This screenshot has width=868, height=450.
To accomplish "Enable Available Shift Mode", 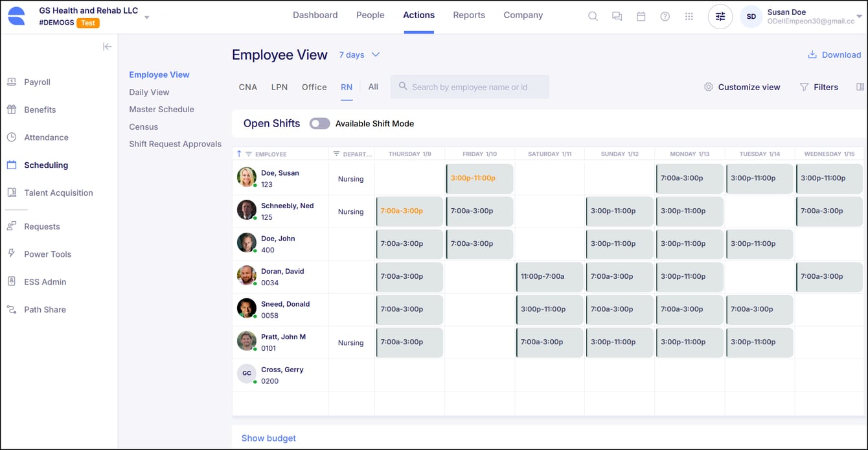I will click(x=319, y=123).
